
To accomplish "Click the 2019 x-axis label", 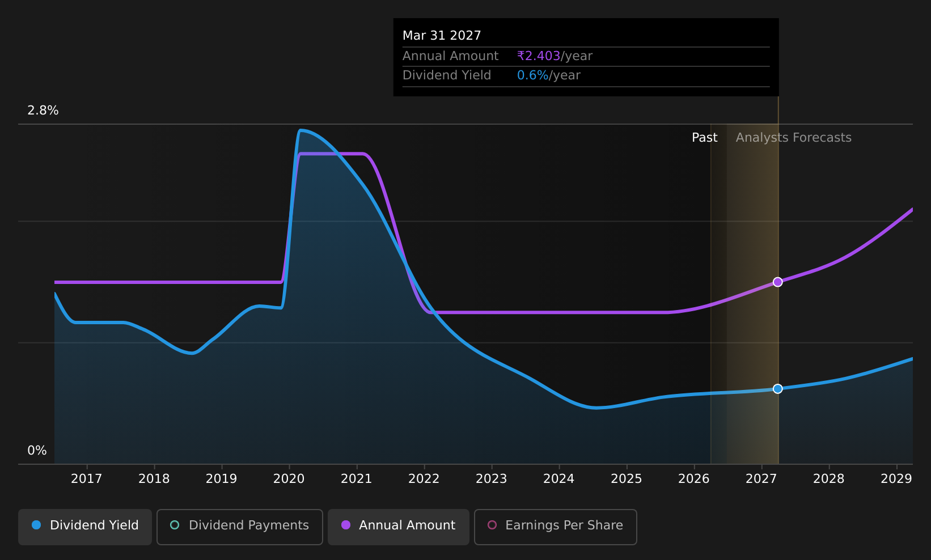I will click(222, 479).
